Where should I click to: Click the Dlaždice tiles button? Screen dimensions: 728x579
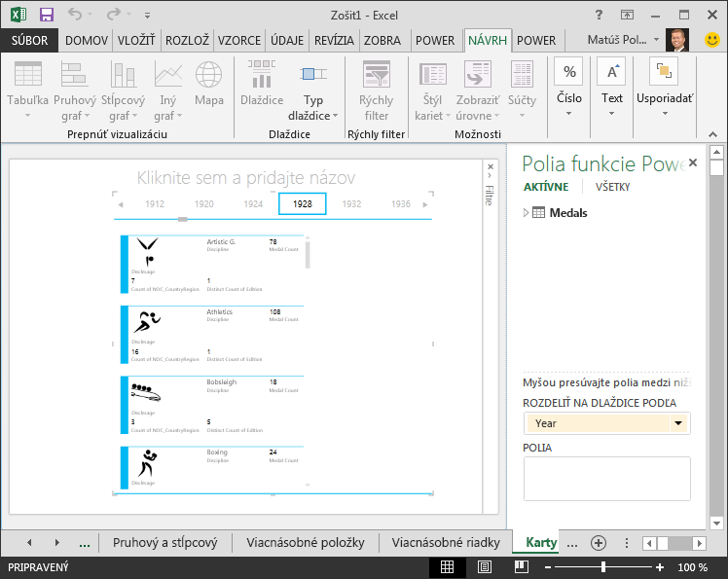coord(262,84)
